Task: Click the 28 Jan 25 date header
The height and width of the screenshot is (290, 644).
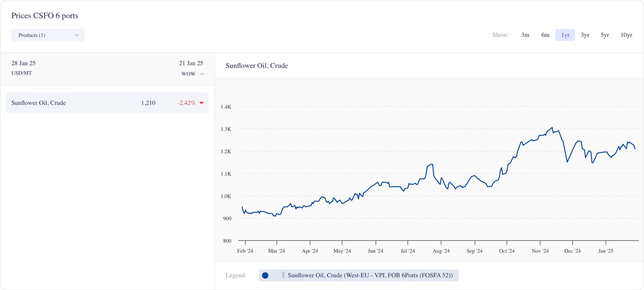Action: pos(23,63)
